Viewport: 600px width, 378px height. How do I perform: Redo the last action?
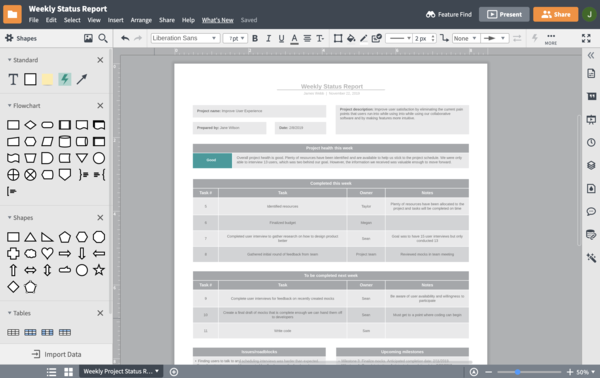click(138, 38)
